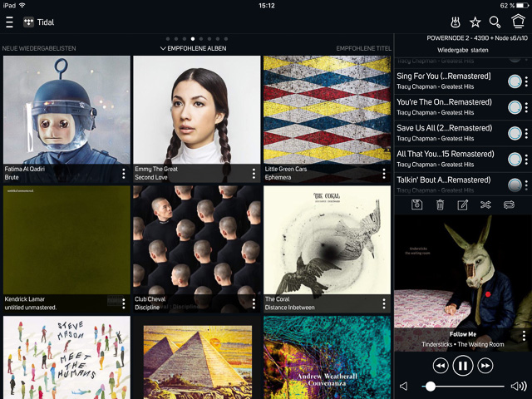
Task: Edit the play queue
Action: pos(463,205)
